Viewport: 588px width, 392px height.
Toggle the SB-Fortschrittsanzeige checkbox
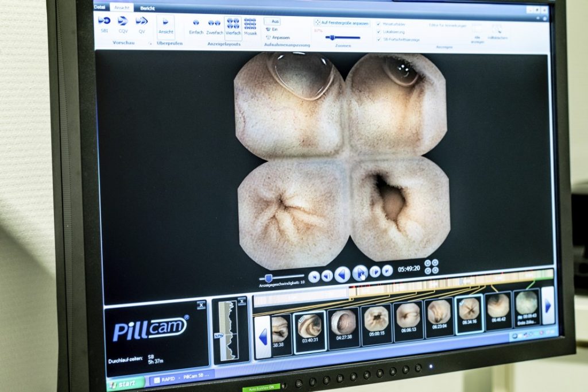pos(378,40)
